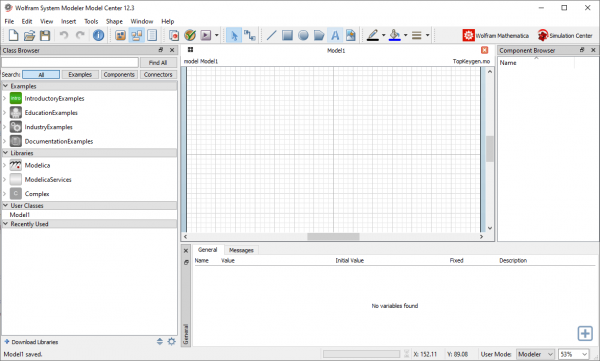Open a file with the folder icon

pos(29,36)
